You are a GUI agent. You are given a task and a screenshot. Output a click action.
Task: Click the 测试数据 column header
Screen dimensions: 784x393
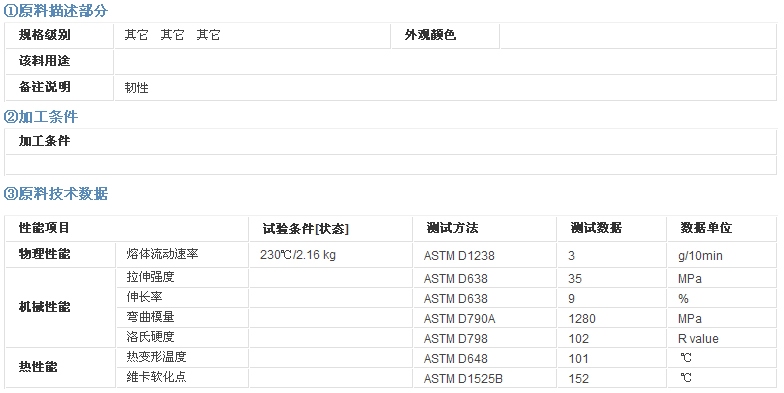(596, 228)
